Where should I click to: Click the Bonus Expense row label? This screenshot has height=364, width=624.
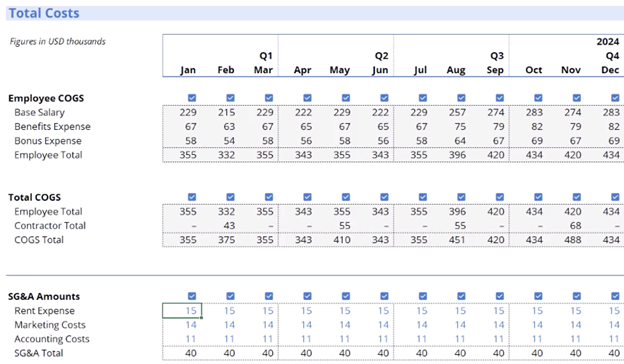click(48, 141)
